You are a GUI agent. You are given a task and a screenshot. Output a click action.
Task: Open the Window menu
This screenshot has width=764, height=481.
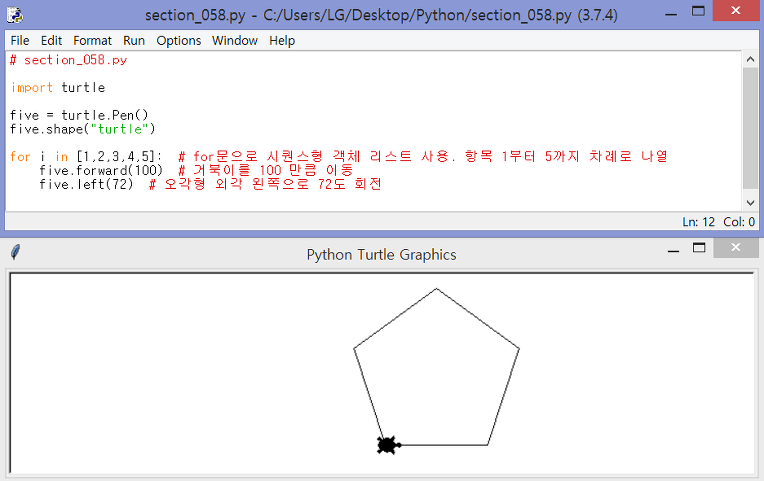pyautogui.click(x=234, y=40)
